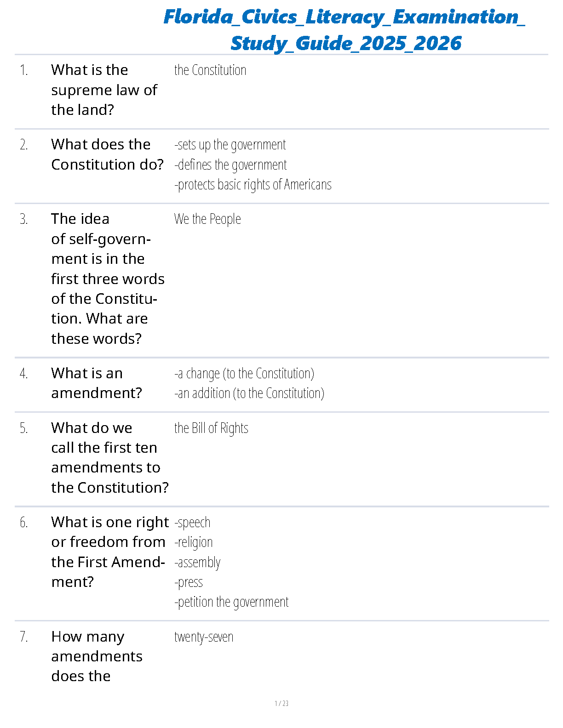
Task: Click the "We the People" answer
Action: click(x=207, y=219)
